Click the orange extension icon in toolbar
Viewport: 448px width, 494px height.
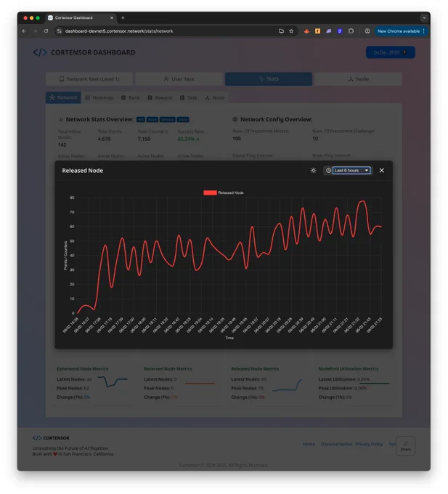tap(306, 31)
